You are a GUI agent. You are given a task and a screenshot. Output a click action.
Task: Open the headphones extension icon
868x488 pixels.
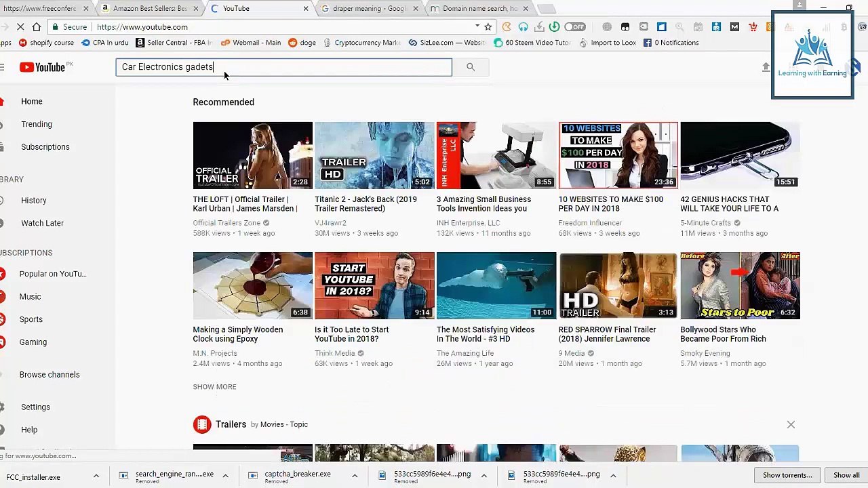[524, 27]
